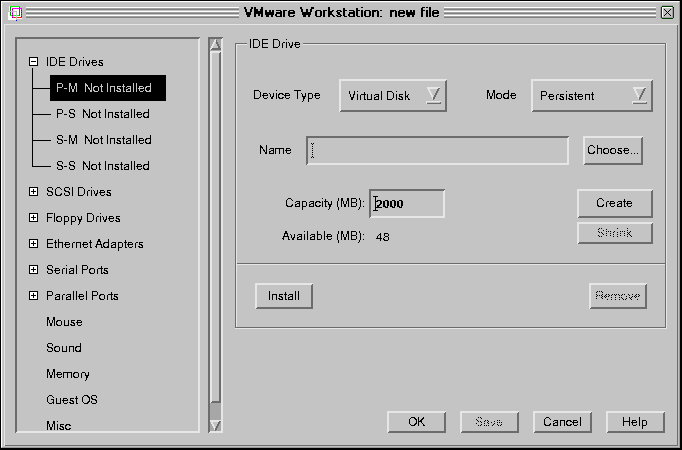Expand the Floppy Drives node
This screenshot has height=450, width=682.
pos(33,218)
